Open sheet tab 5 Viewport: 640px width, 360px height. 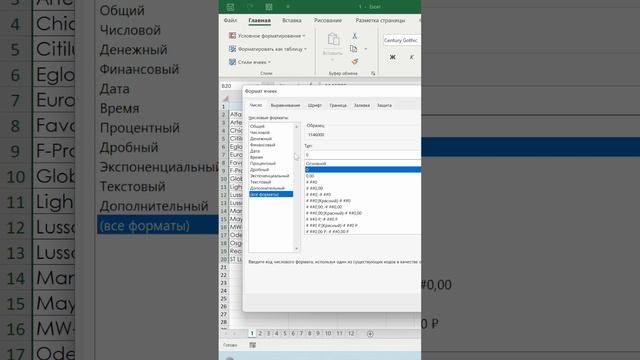pyautogui.click(x=285, y=333)
